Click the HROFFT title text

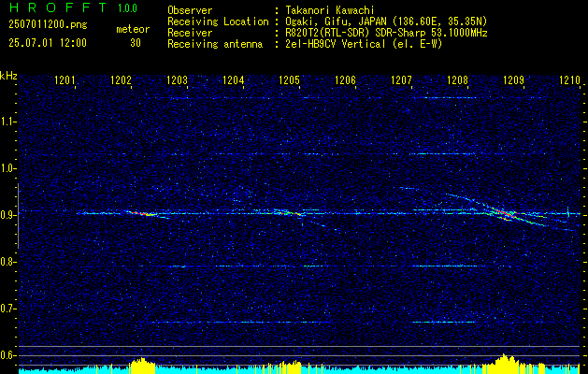tap(58, 7)
